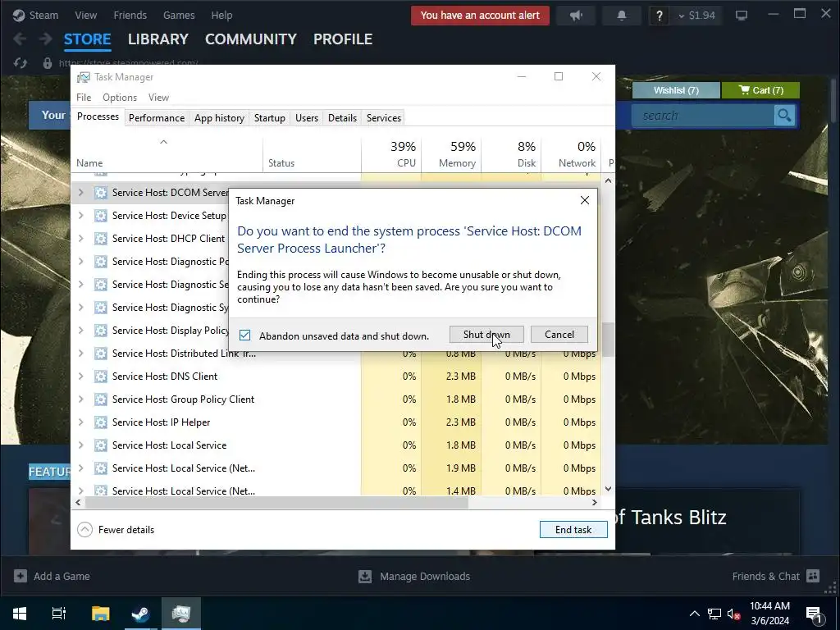Open the Steam Cart (7)

point(760,90)
